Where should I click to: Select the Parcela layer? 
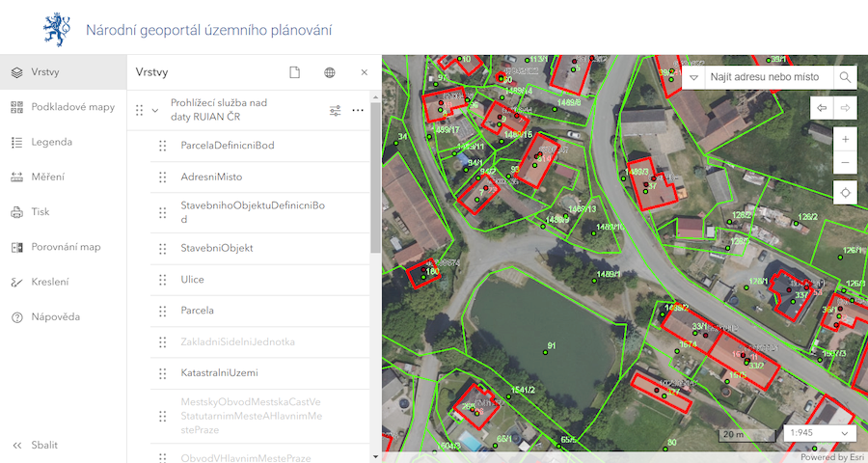coord(197,311)
